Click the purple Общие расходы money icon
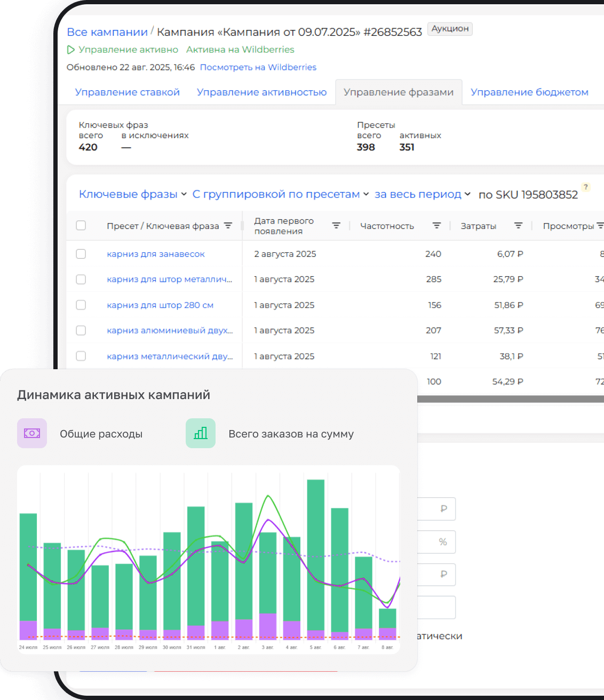The width and height of the screenshot is (604, 700). [x=32, y=433]
